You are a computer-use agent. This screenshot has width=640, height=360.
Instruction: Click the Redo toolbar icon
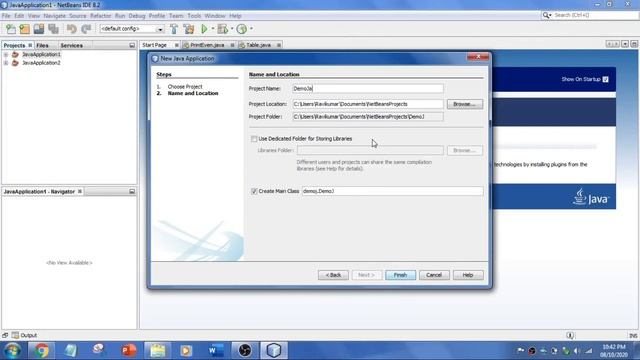(x=86, y=29)
